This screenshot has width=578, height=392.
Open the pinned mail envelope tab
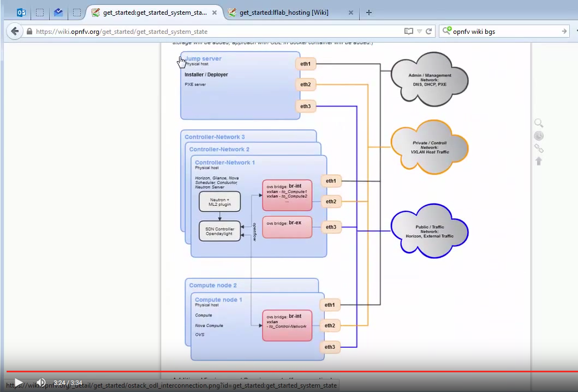click(x=58, y=13)
